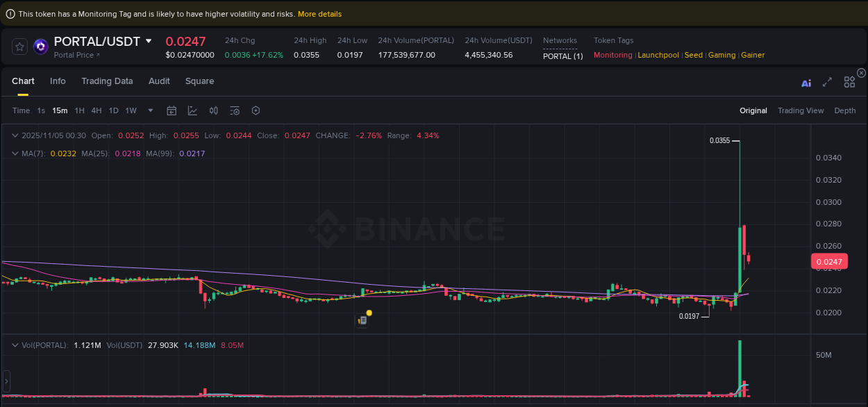868x407 pixels.
Task: Open the indicator display settings icon
Action: [234, 110]
